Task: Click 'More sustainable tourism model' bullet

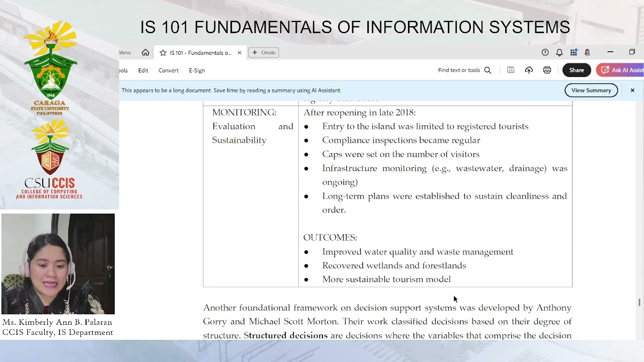Action: (386, 280)
